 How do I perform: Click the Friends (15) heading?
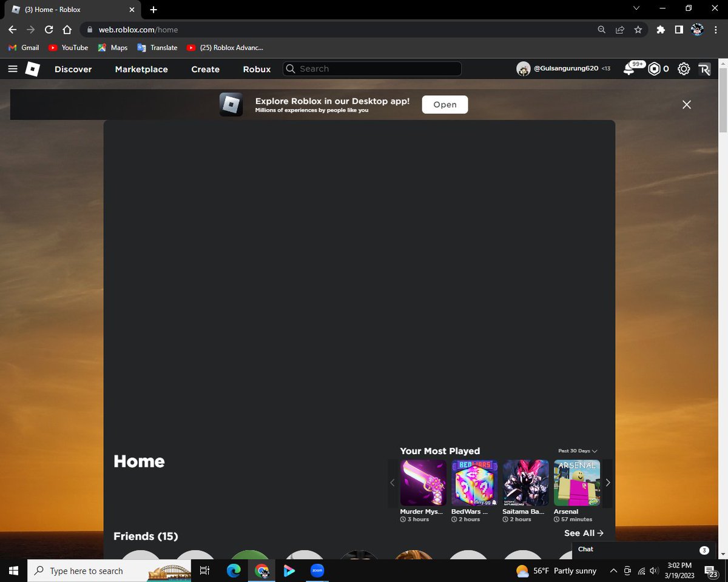[x=146, y=536]
